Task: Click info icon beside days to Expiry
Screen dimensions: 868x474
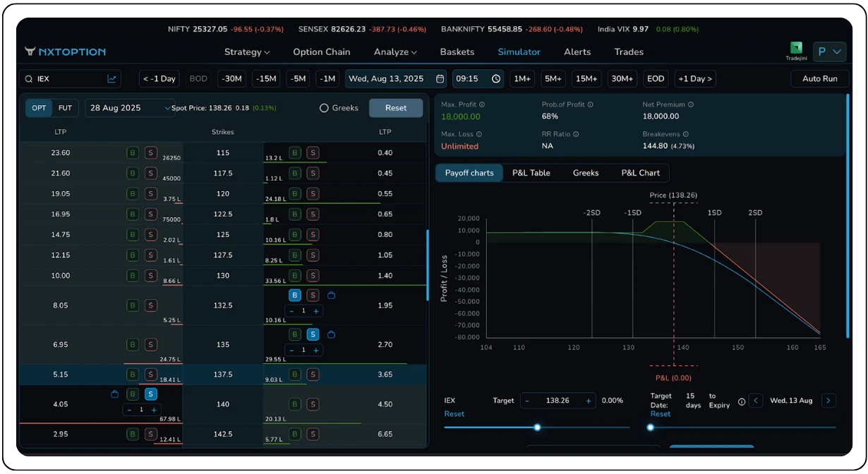Action: click(x=742, y=401)
